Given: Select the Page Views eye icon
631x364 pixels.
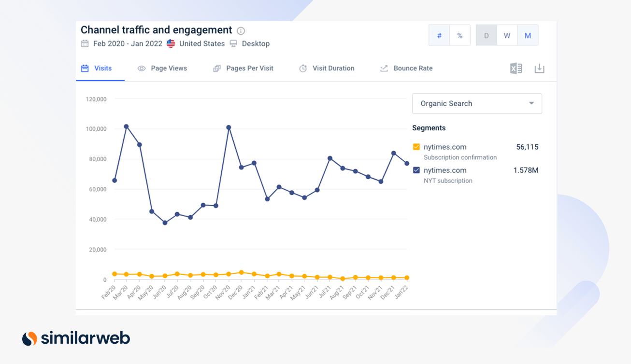Looking at the screenshot, I should click(x=141, y=68).
